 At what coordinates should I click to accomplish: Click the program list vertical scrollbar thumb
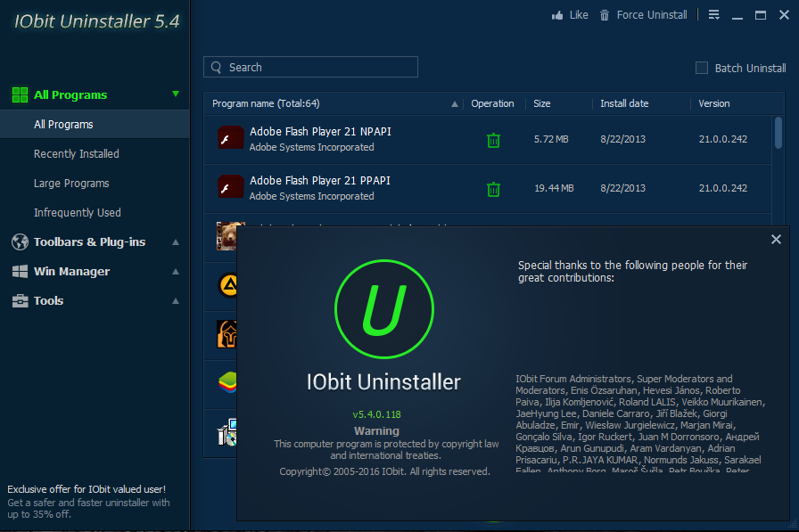coord(778,133)
